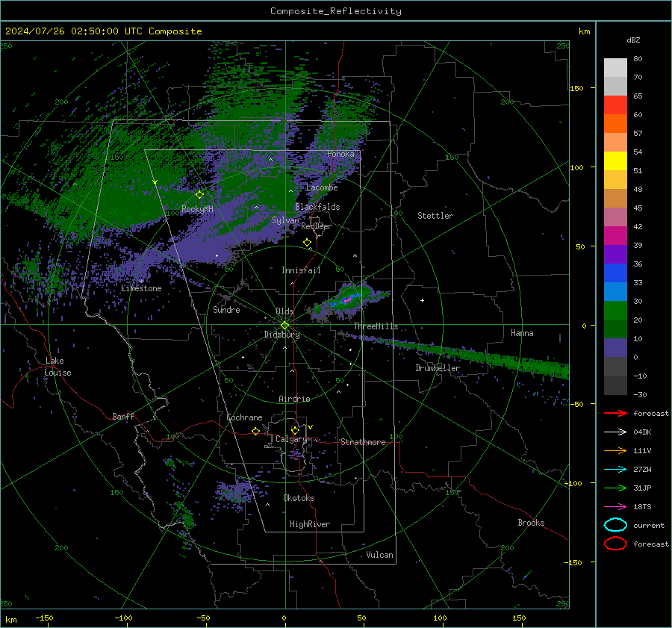672x628 pixels.
Task: Click the Limestone label
Action: click(x=141, y=288)
